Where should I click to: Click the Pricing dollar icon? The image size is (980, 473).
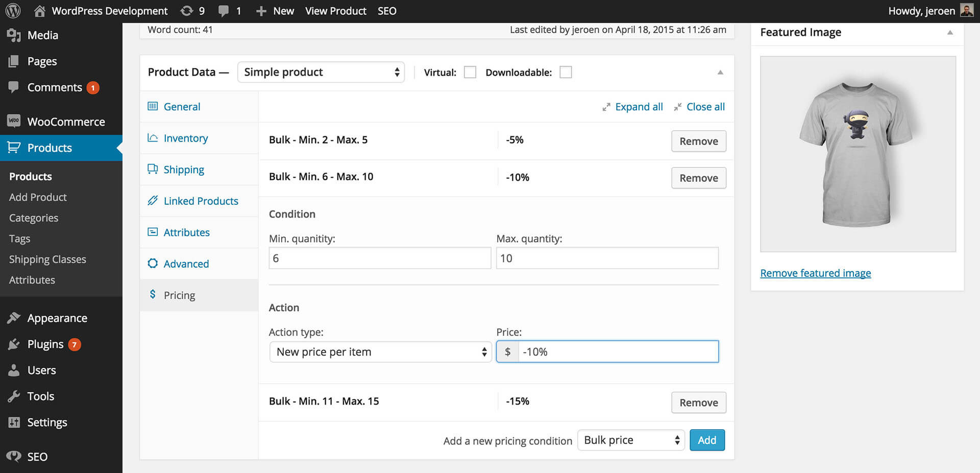tap(153, 294)
